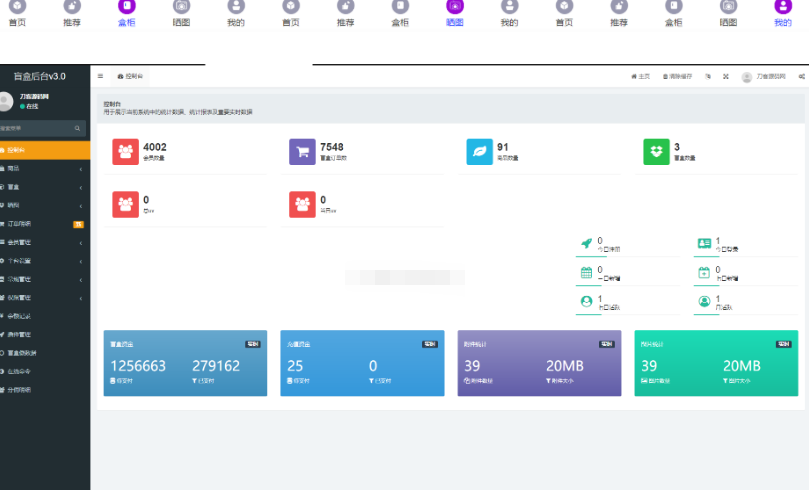Click the green rocket statistics icon

tap(586, 244)
